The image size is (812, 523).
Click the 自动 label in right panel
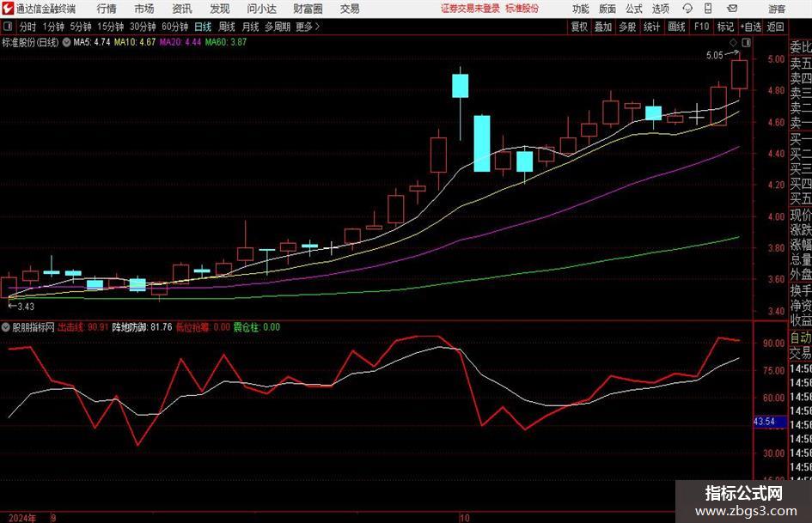pyautogui.click(x=801, y=338)
